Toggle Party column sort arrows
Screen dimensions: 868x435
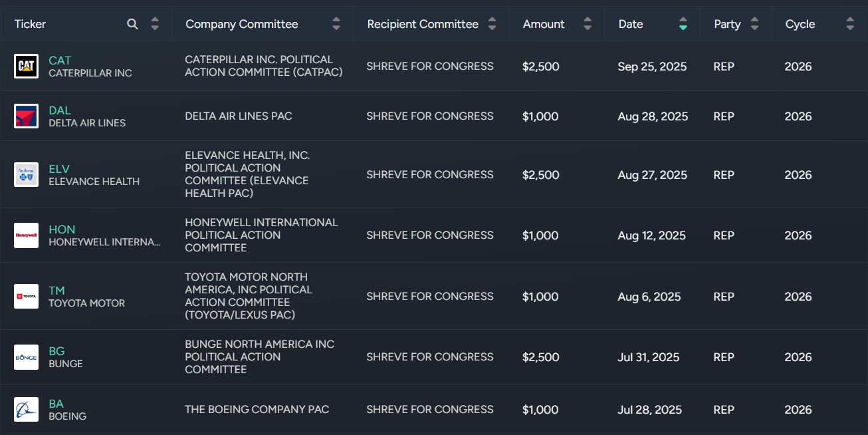[x=754, y=24]
